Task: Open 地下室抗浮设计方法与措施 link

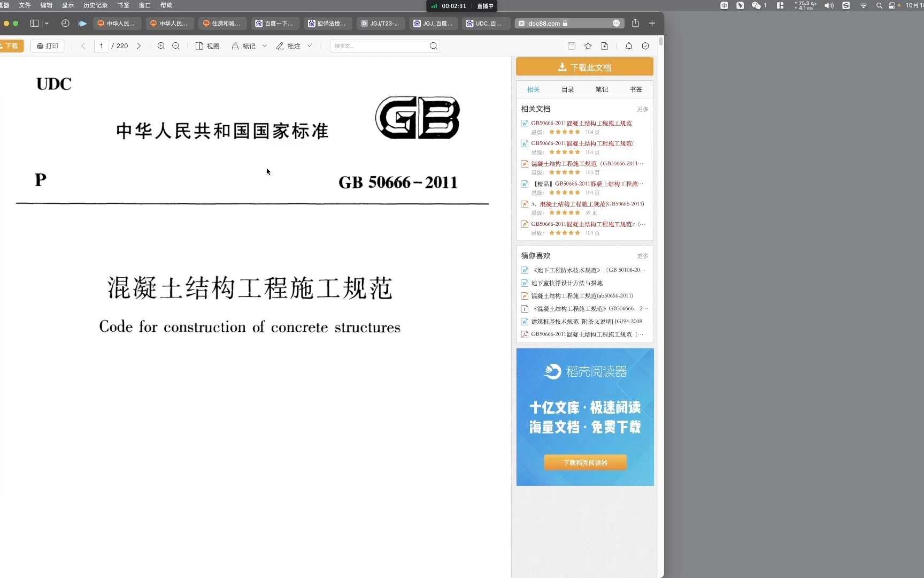Action: click(567, 283)
